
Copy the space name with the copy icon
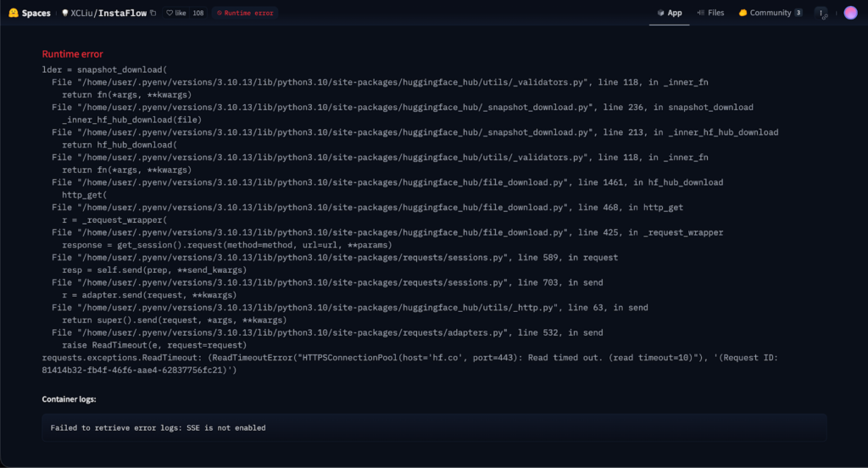click(153, 14)
